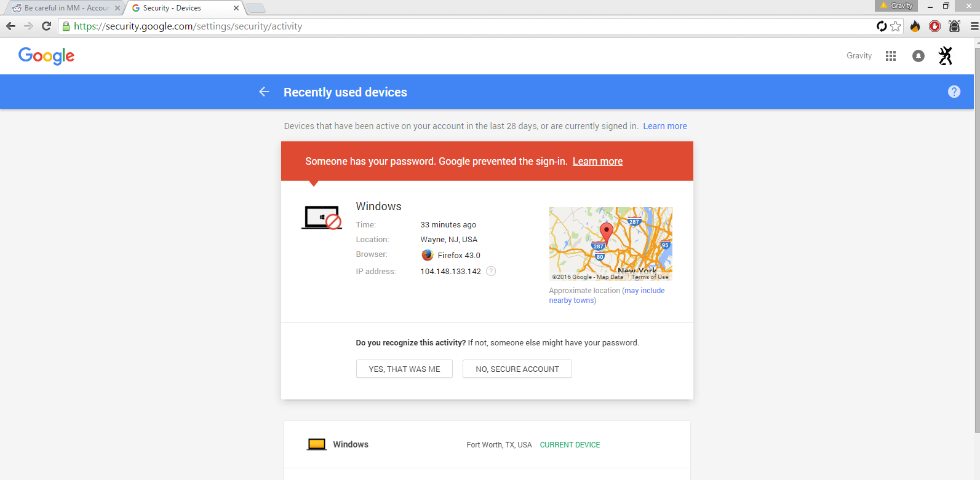
Task: Click the grey robot-face extension icon
Action: pyautogui.click(x=954, y=26)
